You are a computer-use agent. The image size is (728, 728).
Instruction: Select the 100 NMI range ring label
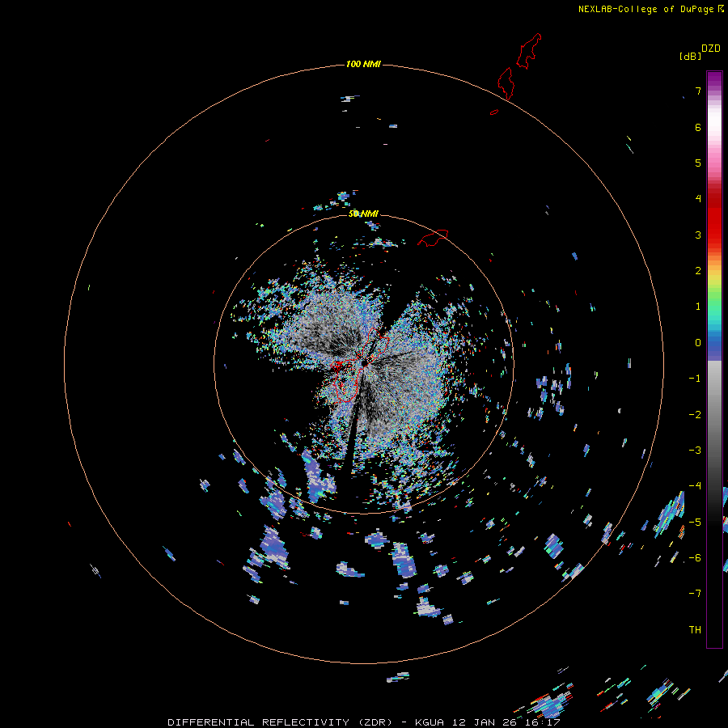[363, 64]
